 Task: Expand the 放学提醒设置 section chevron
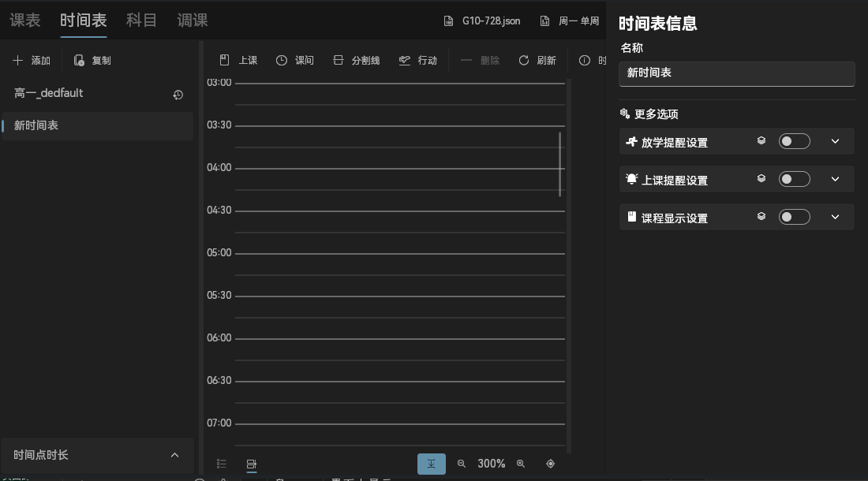pos(836,141)
